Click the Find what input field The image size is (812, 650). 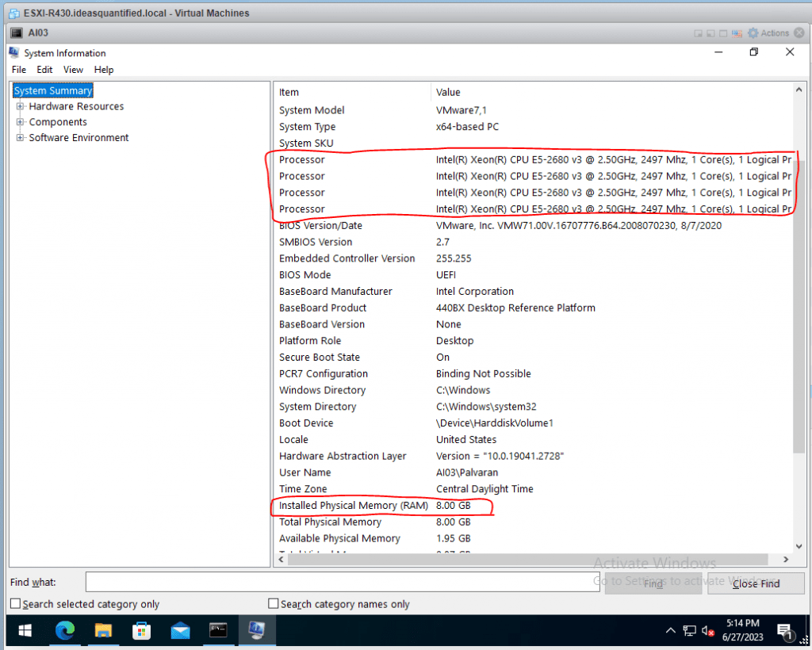point(343,582)
